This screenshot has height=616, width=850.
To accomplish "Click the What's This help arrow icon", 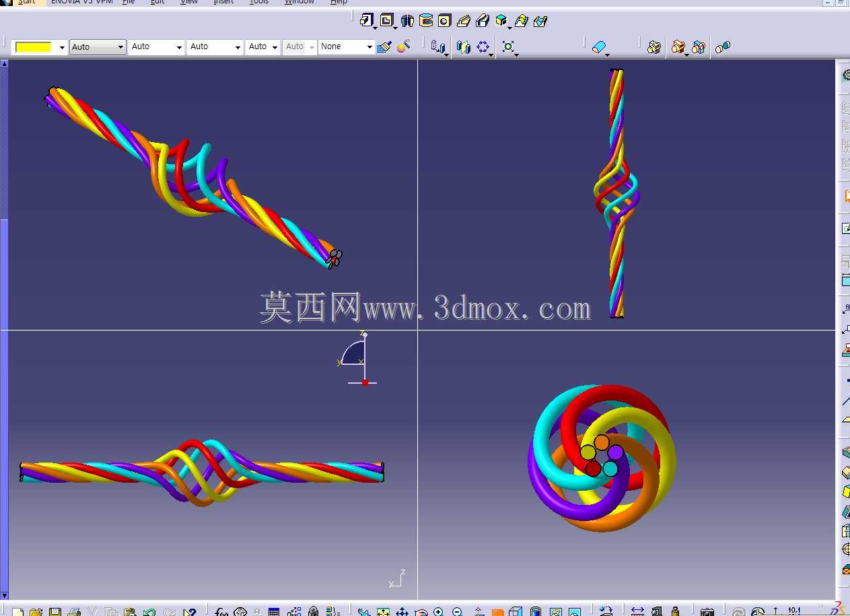I will click(189, 612).
